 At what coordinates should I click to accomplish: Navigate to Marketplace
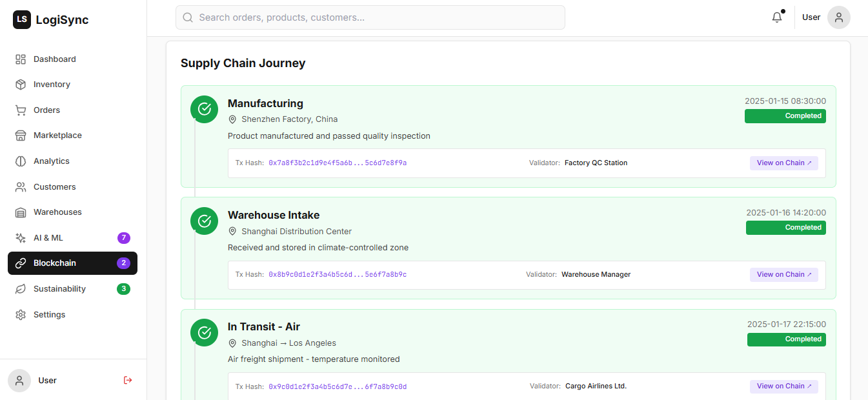click(x=72, y=135)
